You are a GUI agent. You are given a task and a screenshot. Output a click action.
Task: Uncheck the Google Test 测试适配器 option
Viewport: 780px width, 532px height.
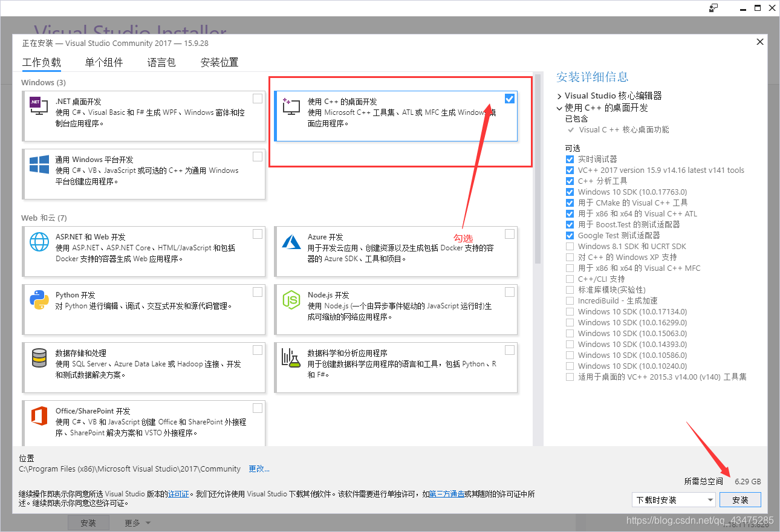570,235
